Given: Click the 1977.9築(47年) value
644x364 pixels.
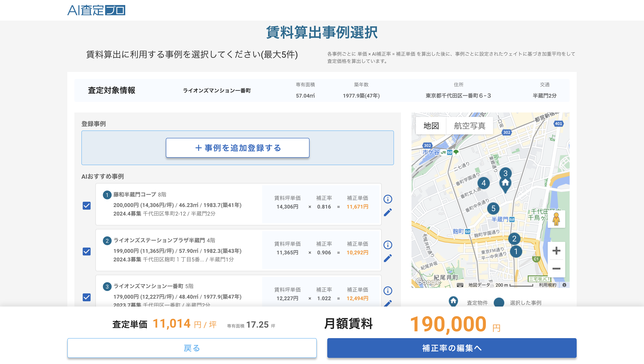Looking at the screenshot, I should [361, 96].
